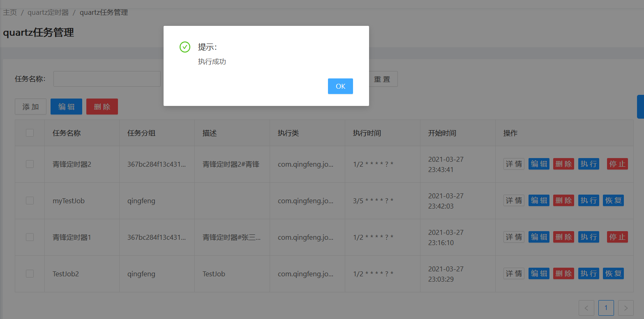Click the quartz任务管理 breadcrumb item
644x319 pixels.
point(104,12)
